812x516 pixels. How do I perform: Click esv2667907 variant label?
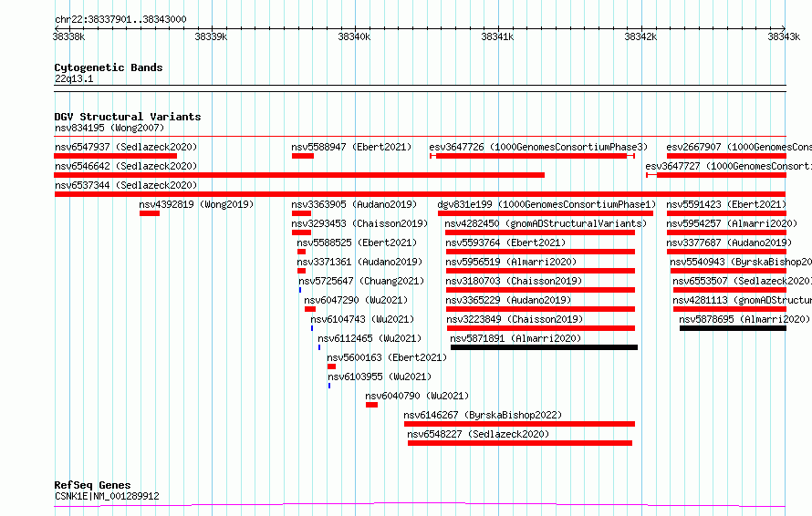click(x=739, y=147)
